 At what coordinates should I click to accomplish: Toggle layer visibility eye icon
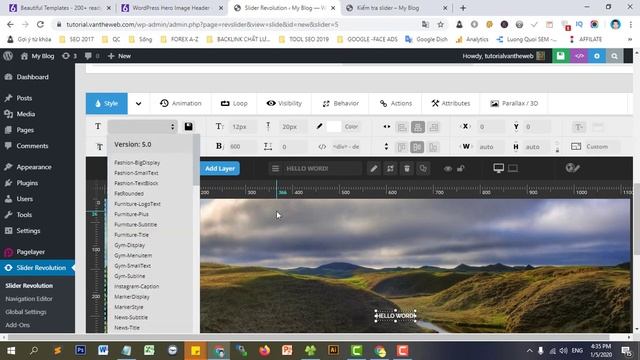click(x=448, y=169)
